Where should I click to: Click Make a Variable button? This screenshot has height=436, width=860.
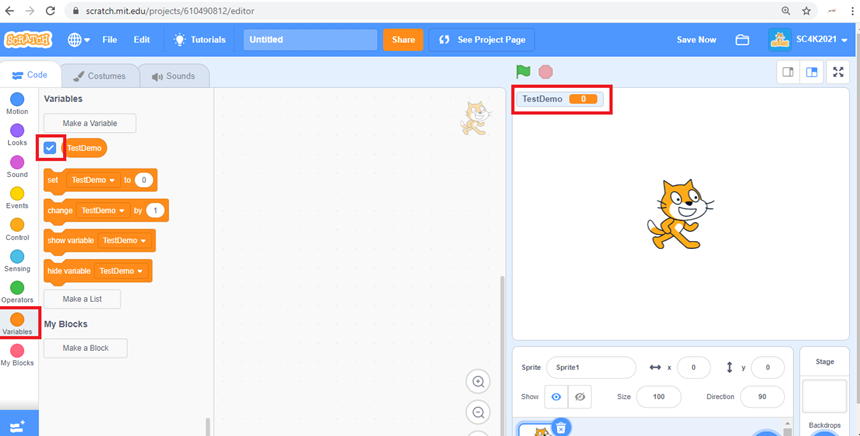(x=90, y=123)
